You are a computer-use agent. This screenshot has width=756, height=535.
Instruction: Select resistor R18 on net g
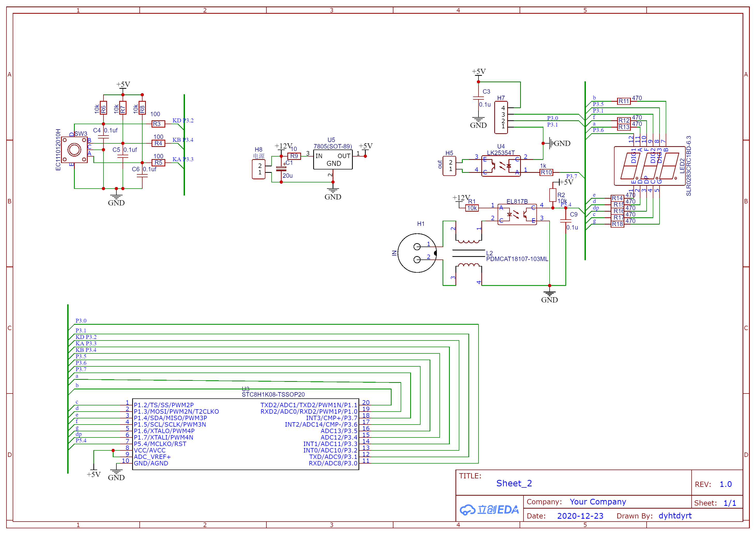point(617,224)
